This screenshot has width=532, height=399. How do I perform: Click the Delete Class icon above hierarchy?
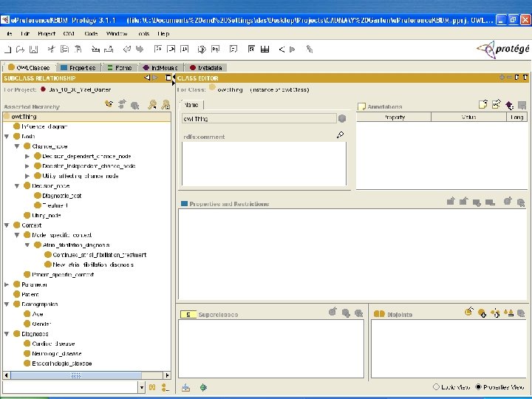[x=134, y=105]
